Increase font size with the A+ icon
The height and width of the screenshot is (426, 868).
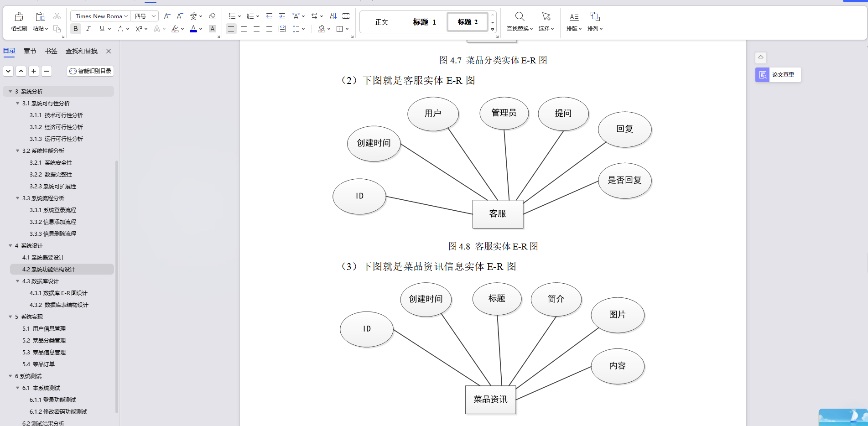(166, 16)
